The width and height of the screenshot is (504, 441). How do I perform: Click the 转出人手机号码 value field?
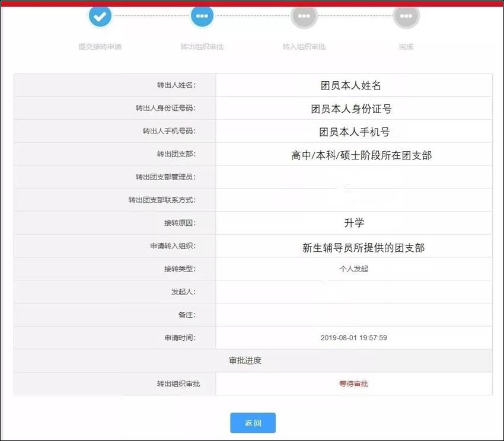click(353, 132)
